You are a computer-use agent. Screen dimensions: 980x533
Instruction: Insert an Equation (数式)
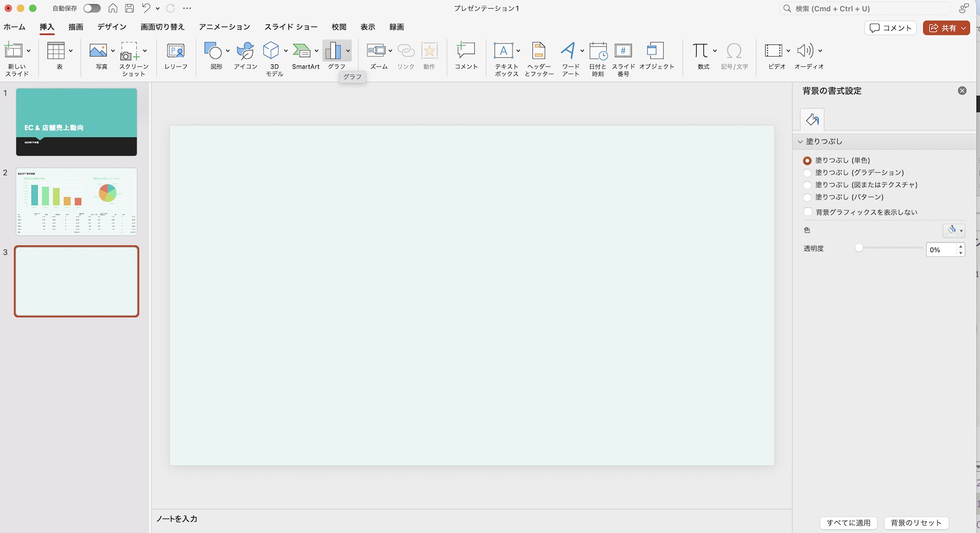700,51
